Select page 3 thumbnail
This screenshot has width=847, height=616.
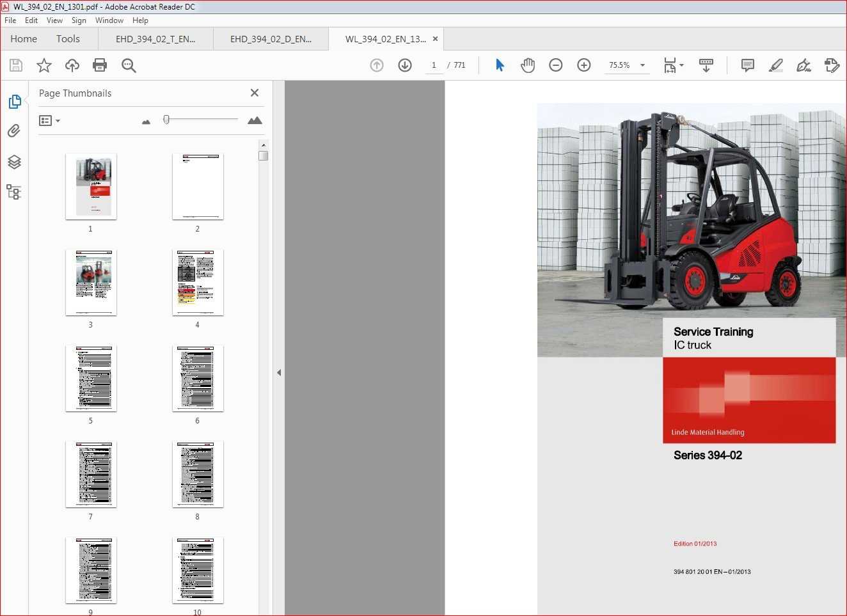click(91, 282)
